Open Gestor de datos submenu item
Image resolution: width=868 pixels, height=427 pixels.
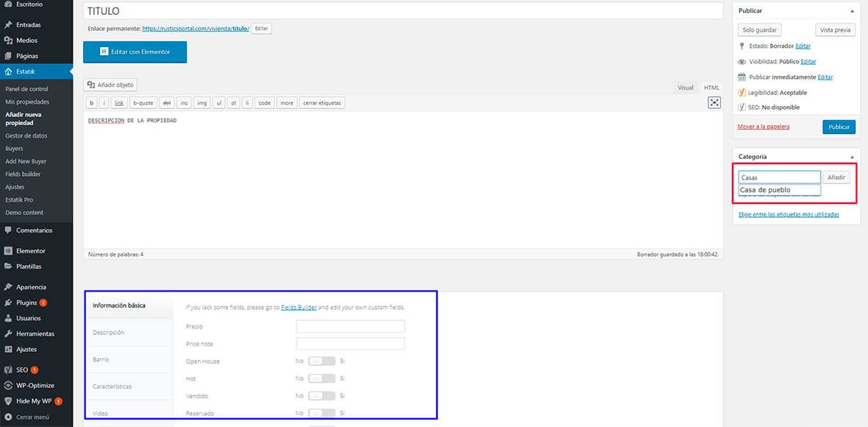(x=26, y=135)
